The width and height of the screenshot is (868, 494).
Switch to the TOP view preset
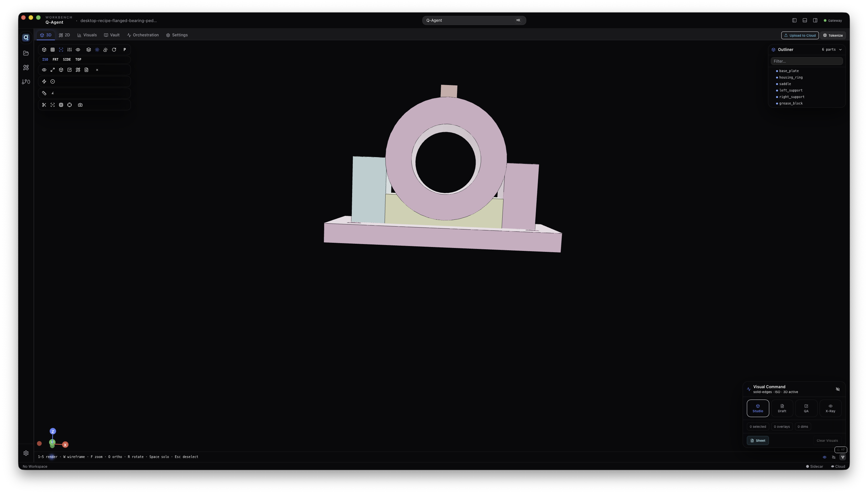[x=78, y=59]
